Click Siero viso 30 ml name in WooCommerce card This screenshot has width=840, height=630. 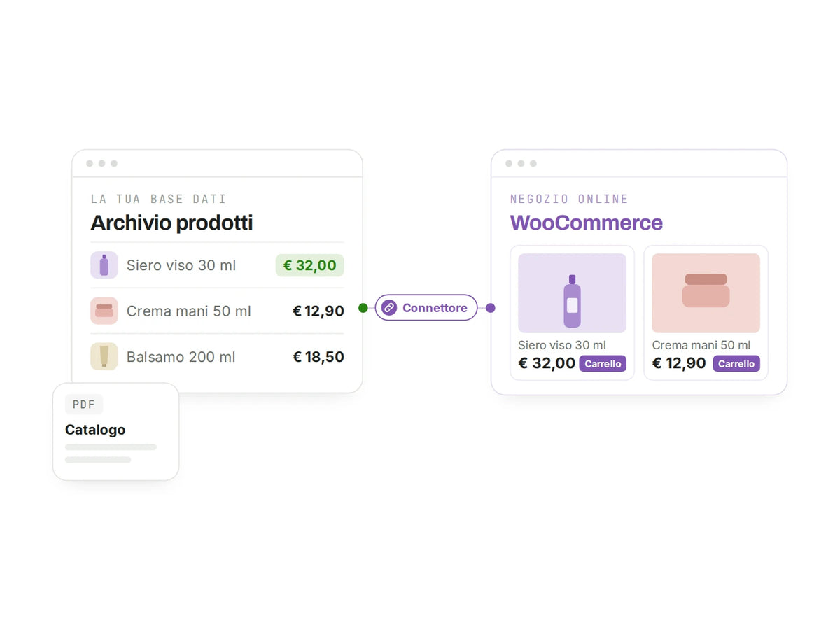click(x=562, y=345)
